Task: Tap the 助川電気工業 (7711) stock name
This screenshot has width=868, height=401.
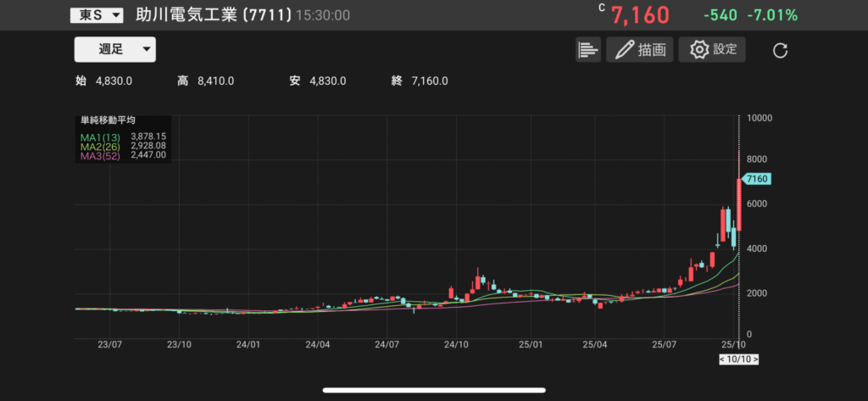Action: [214, 15]
